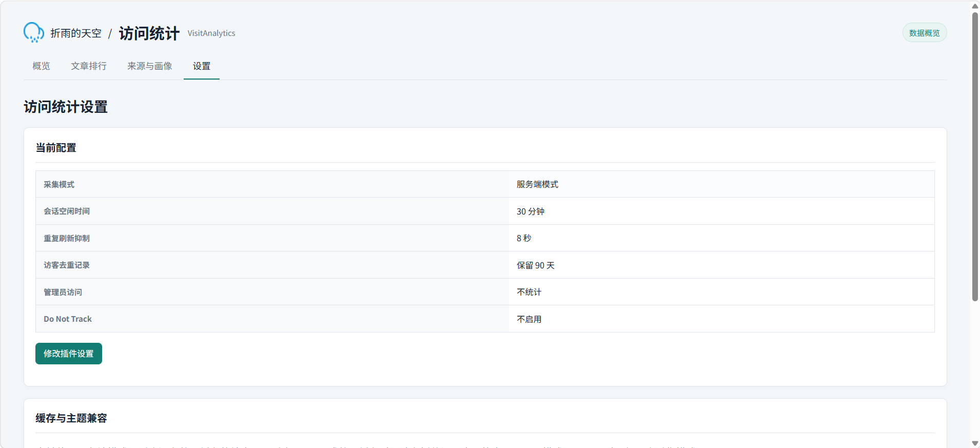Viewport: 980px width, 448px height.
Task: Click the 服务端模式 value cell
Action: 721,184
